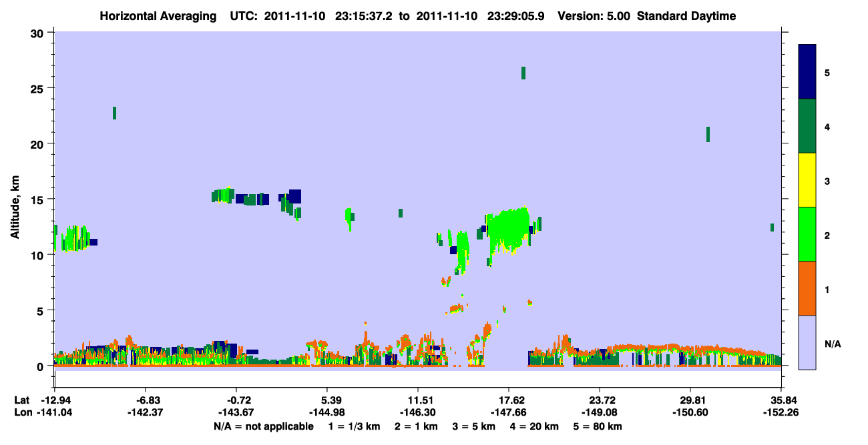Click the dark blue color bar segment labeled 5
The width and height of the screenshot is (868, 445).
(x=807, y=72)
